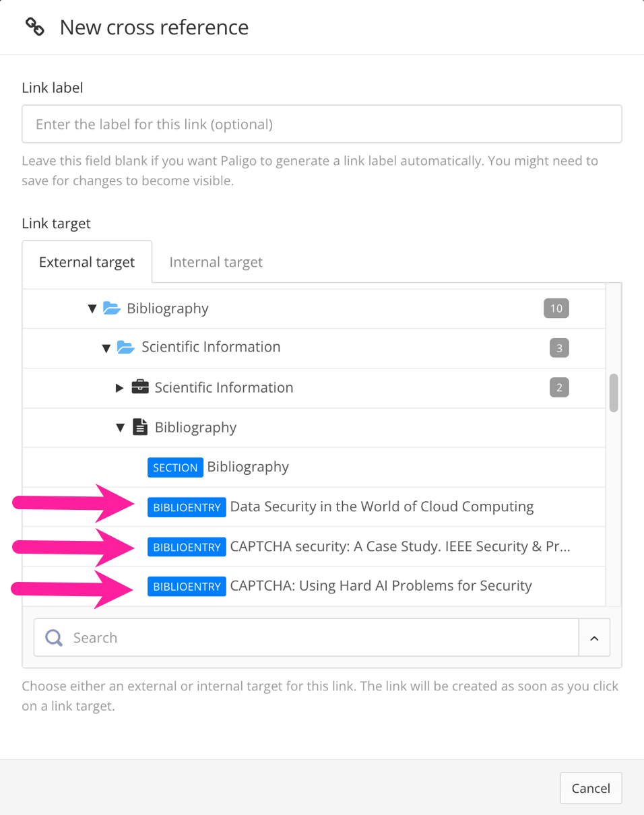Viewport: 644px width, 815px height.
Task: Open the Bibliography folder icon
Action: pyautogui.click(x=111, y=308)
